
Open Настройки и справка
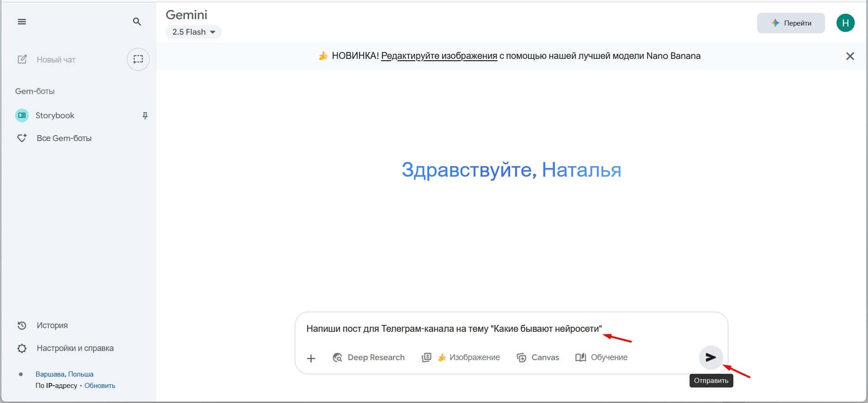point(65,348)
